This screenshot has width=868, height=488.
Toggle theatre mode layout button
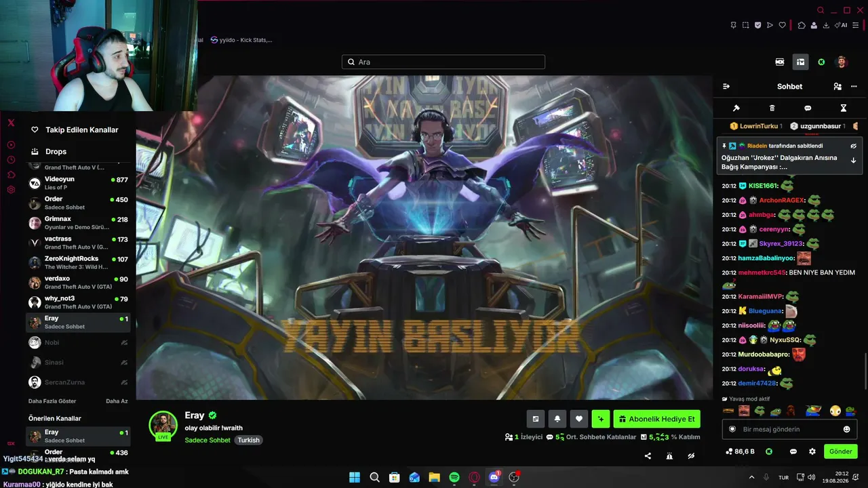point(536,419)
